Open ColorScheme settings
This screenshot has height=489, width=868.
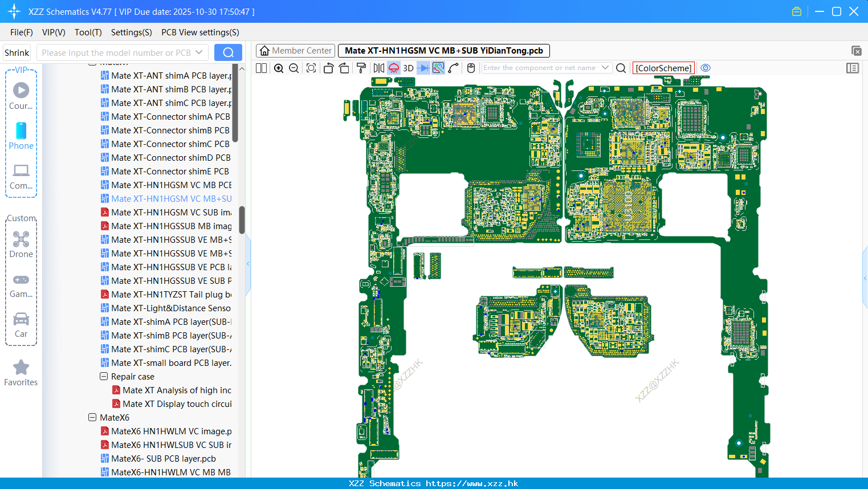(x=663, y=68)
